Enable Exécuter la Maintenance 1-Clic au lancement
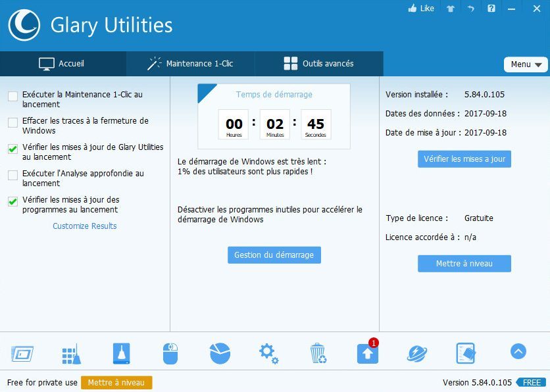Image resolution: width=550 pixels, height=392 pixels. tap(13, 97)
